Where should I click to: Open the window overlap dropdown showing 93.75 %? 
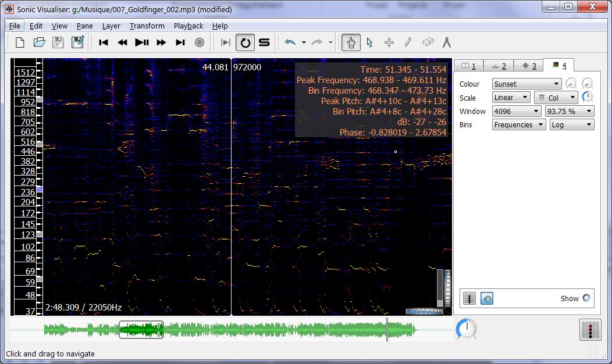pos(570,111)
